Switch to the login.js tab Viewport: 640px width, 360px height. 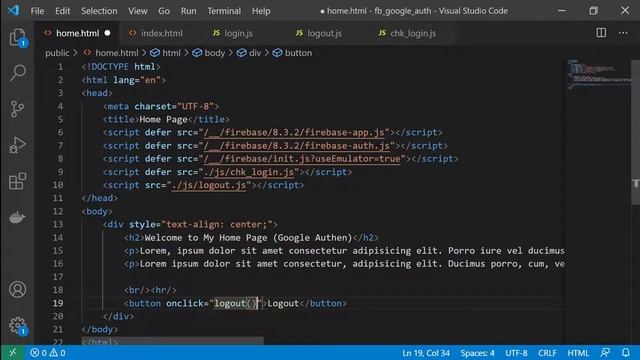coord(238,33)
